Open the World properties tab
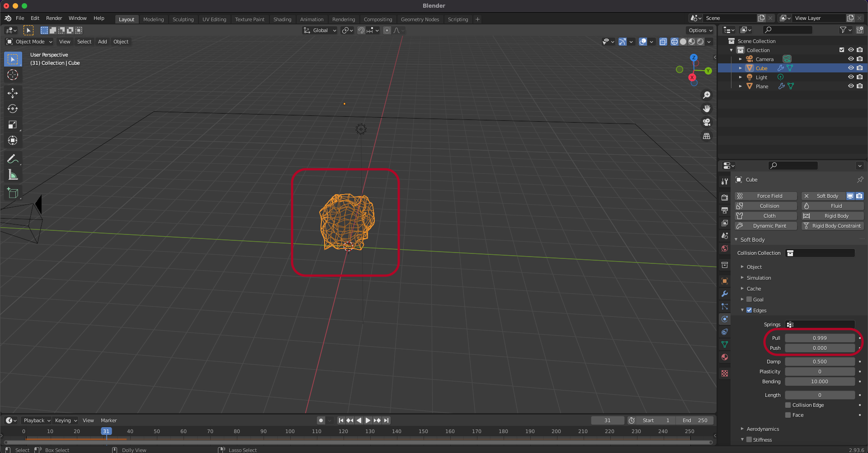868x453 pixels. [x=725, y=248]
